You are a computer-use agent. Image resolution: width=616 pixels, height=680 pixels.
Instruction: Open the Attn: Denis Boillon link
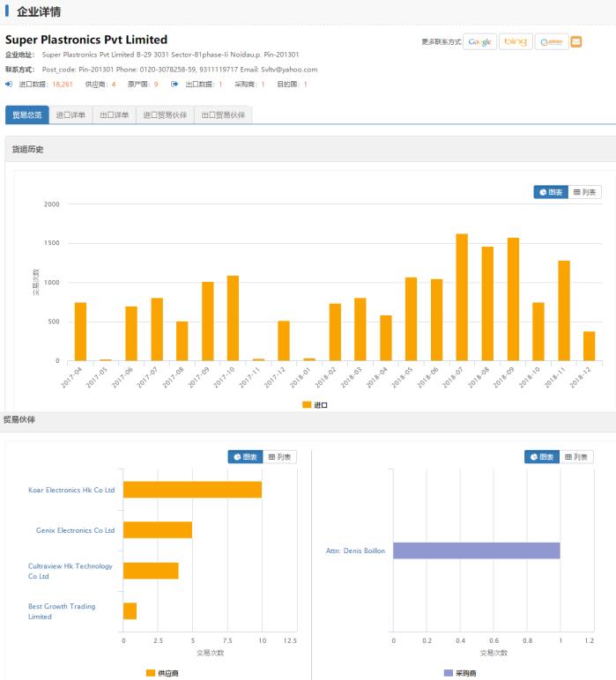[355, 551]
